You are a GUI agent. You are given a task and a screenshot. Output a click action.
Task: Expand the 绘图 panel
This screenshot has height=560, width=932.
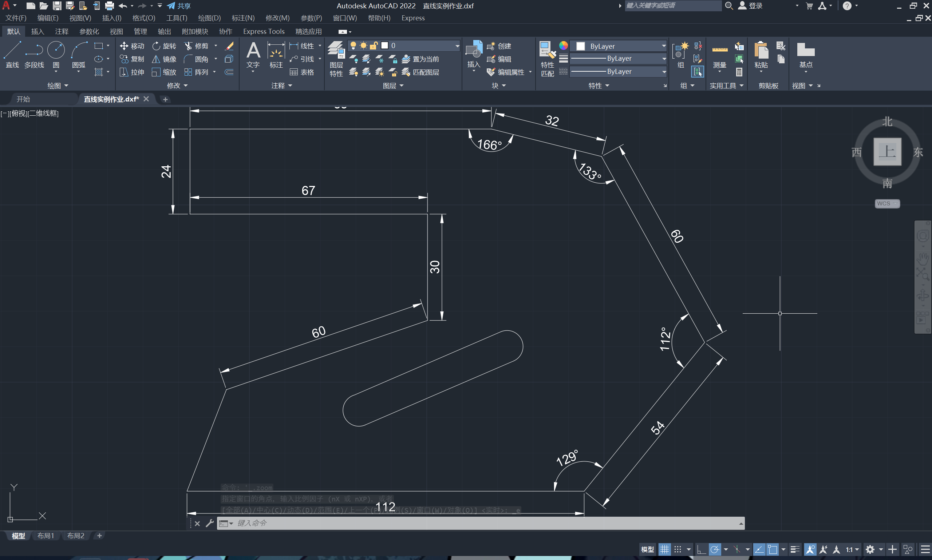click(x=58, y=86)
